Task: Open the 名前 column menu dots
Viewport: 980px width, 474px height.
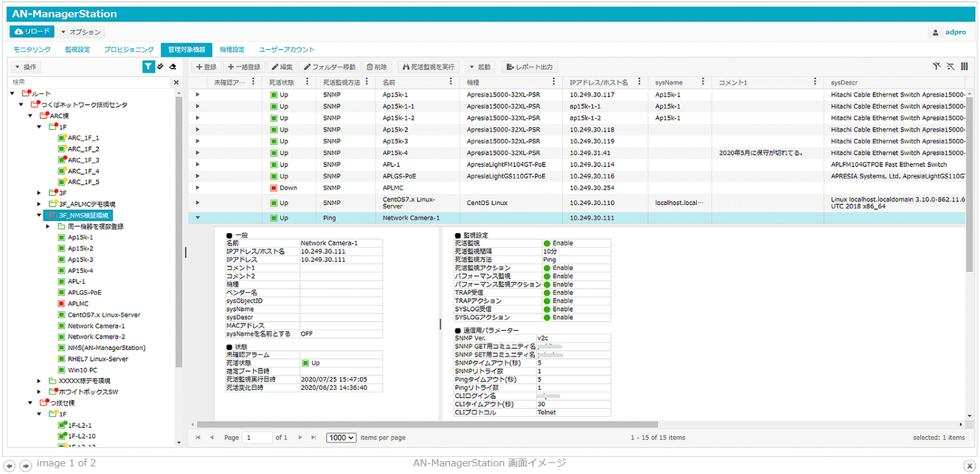Action: [x=454, y=82]
